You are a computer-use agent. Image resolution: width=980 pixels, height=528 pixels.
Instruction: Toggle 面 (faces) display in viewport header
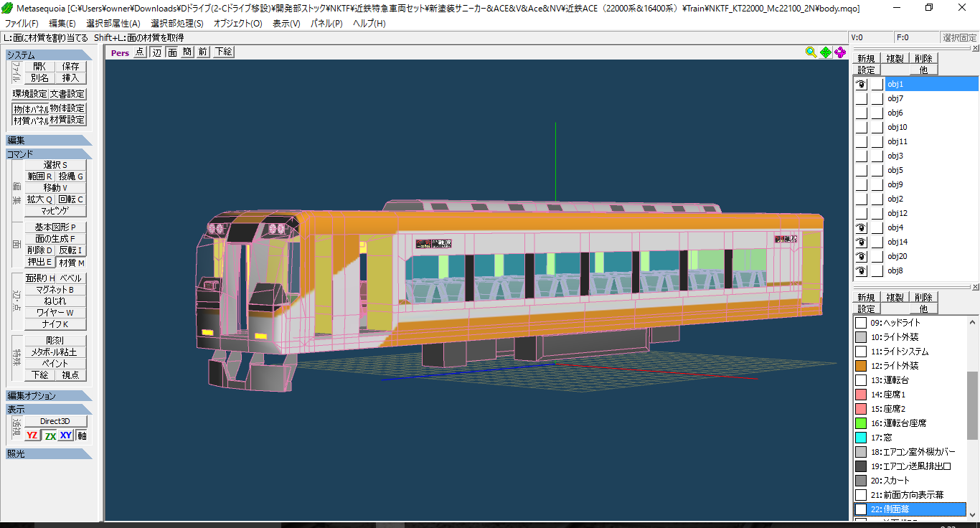(173, 52)
